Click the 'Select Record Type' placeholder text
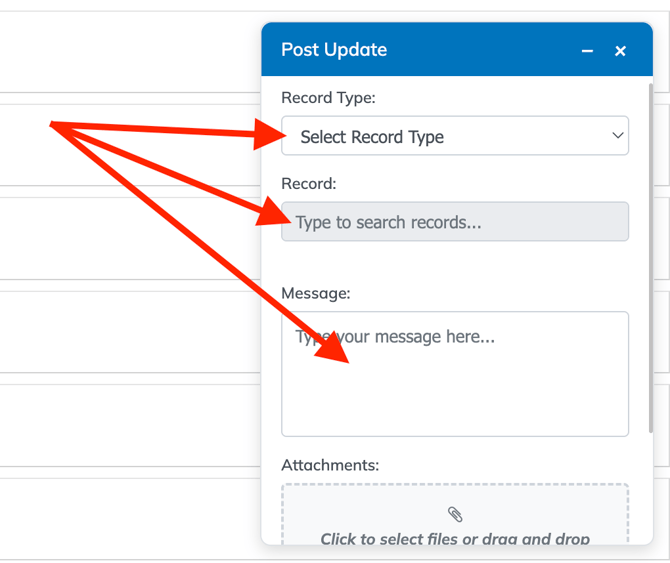 pos(372,137)
